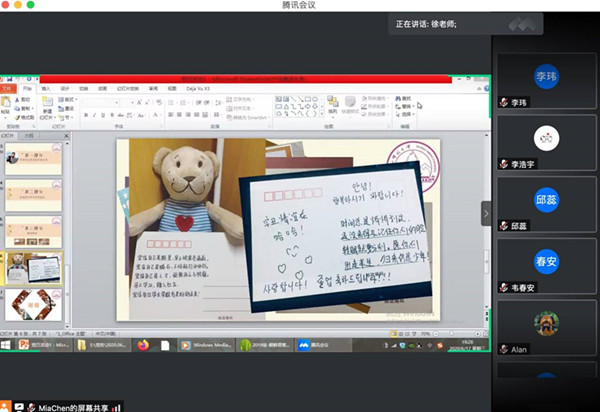Screen dimensions: 600x412
Task: Expand the participant panel collapse chevron
Action: 486,213
